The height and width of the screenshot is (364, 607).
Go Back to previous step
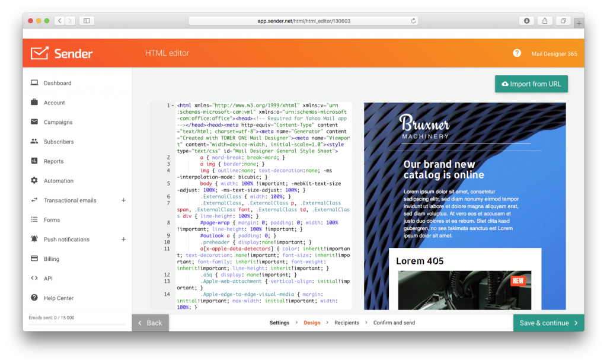click(x=150, y=323)
